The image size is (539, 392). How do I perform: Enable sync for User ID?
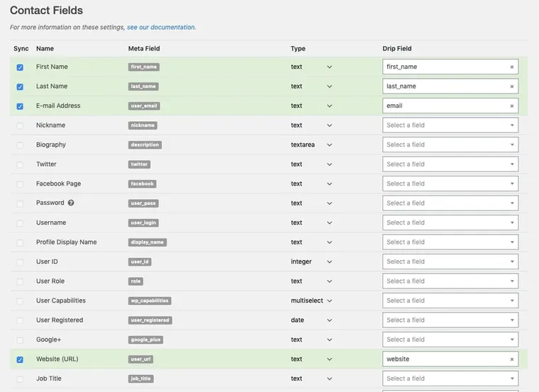[20, 262]
